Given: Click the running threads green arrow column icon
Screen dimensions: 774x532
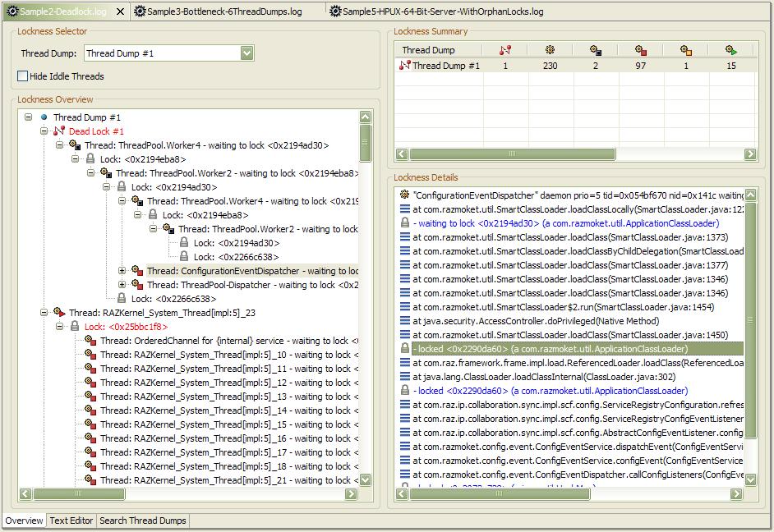Looking at the screenshot, I should point(731,50).
